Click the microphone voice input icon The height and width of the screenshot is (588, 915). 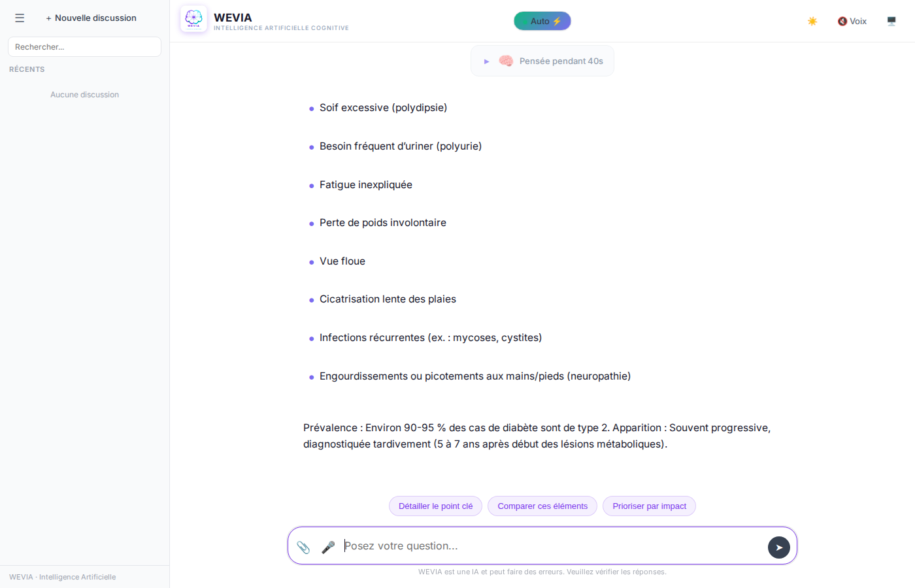coord(328,547)
